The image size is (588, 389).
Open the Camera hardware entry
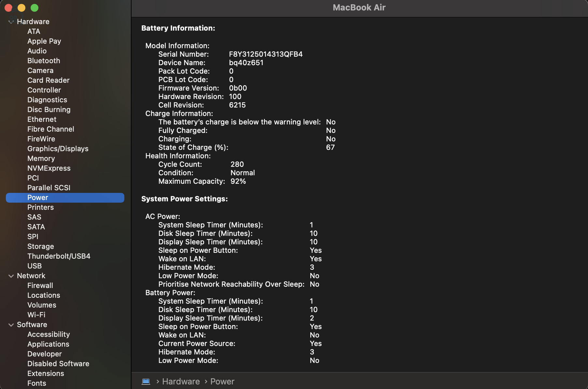coord(40,71)
